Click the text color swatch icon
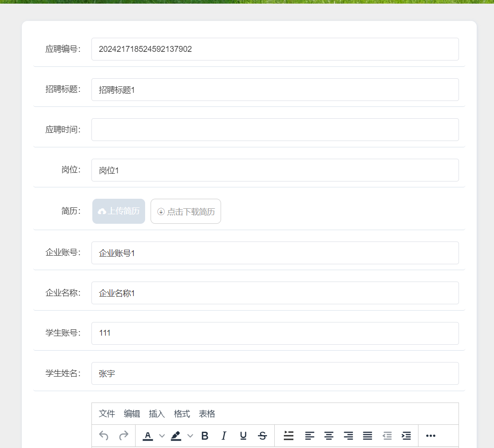Viewport: 494px width, 448px height. tap(147, 435)
